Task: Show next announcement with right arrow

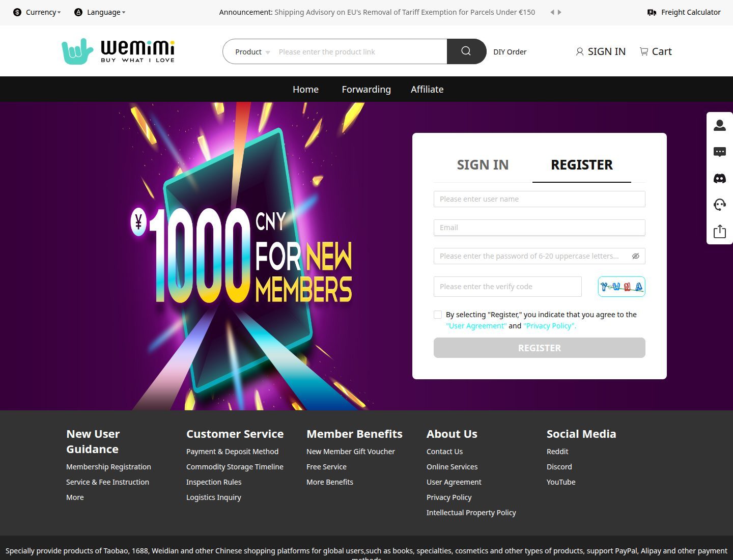Action: coord(559,12)
